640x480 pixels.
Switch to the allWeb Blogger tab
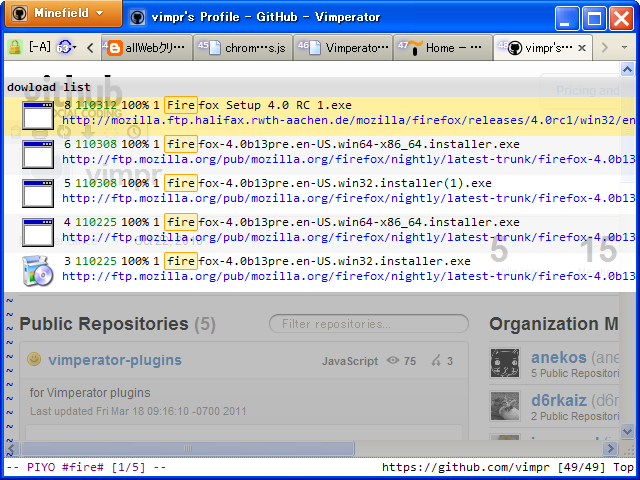point(147,48)
